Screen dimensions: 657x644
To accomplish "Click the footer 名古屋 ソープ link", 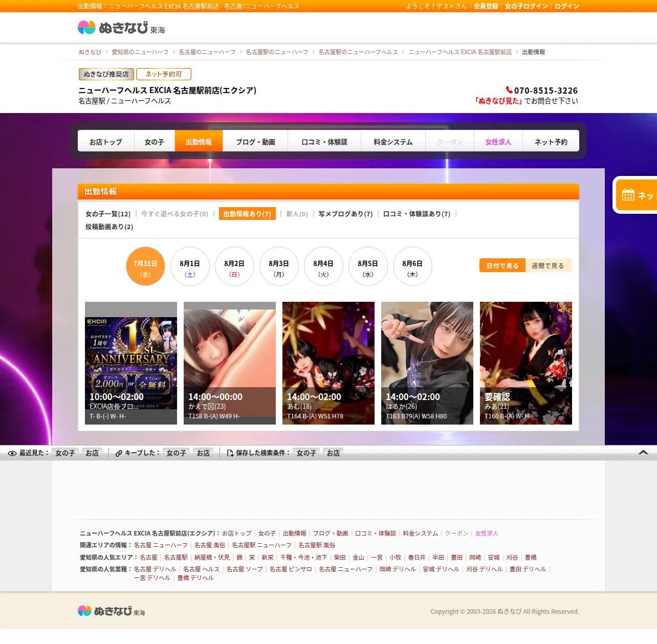I will click(x=245, y=569).
